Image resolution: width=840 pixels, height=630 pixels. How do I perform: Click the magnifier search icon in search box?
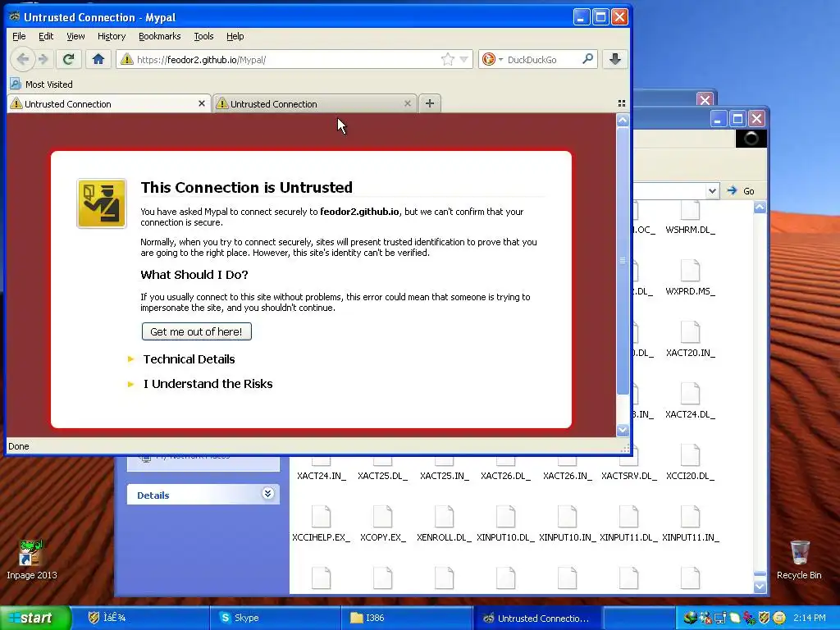pyautogui.click(x=587, y=59)
